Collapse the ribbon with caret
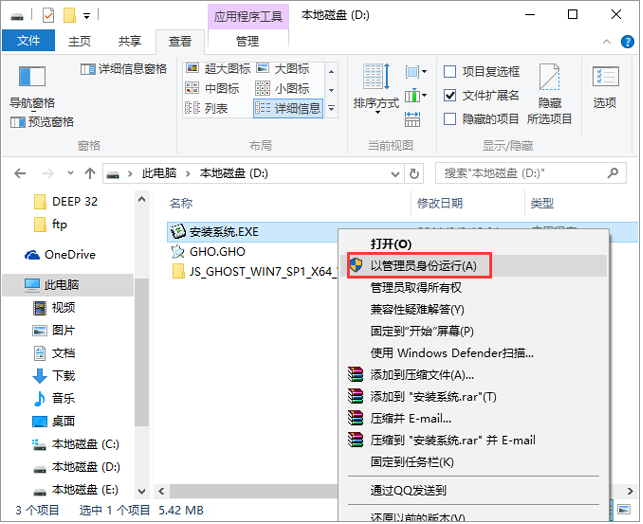643x524 pixels. pos(607,42)
